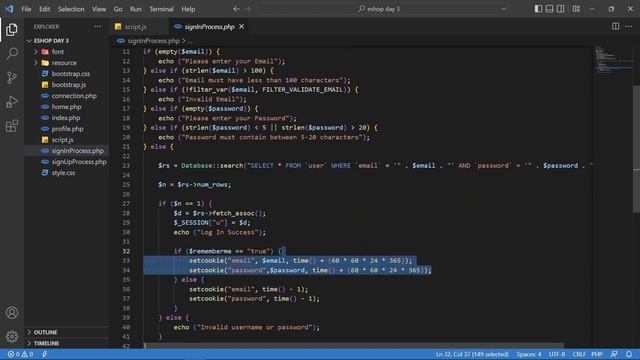Open the Go menu
The width and height of the screenshot is (640, 360).
coord(118,9)
